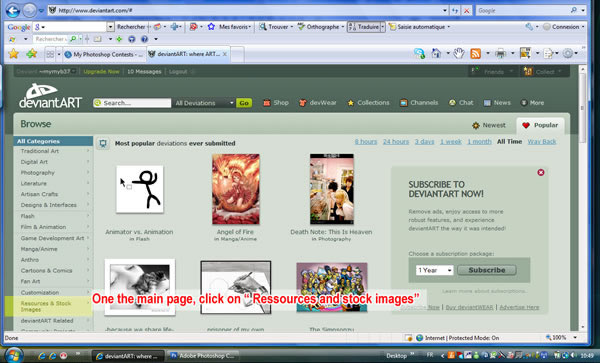600x363 pixels.
Task: Open the Collect dropdown menu
Action: click(543, 72)
